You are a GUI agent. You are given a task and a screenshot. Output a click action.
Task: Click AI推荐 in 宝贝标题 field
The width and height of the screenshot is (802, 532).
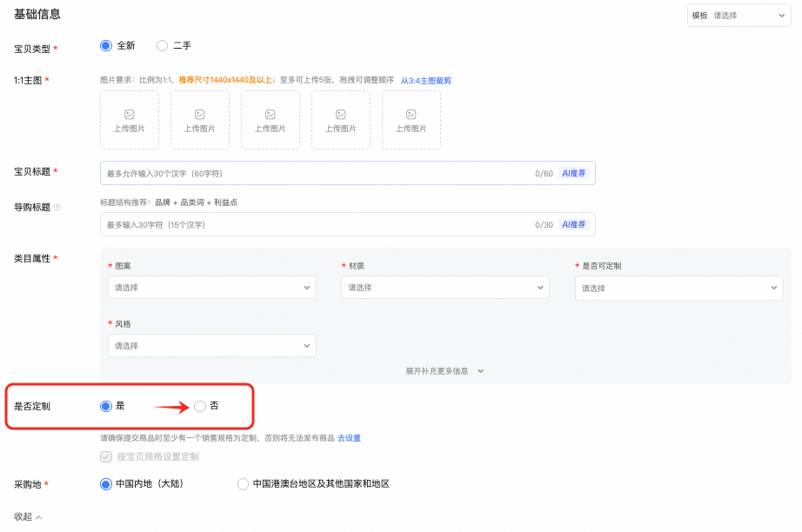point(574,173)
